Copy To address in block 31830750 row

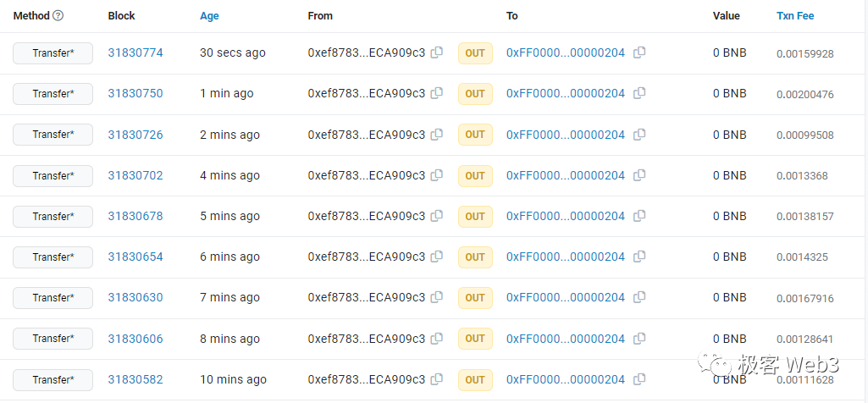click(639, 93)
